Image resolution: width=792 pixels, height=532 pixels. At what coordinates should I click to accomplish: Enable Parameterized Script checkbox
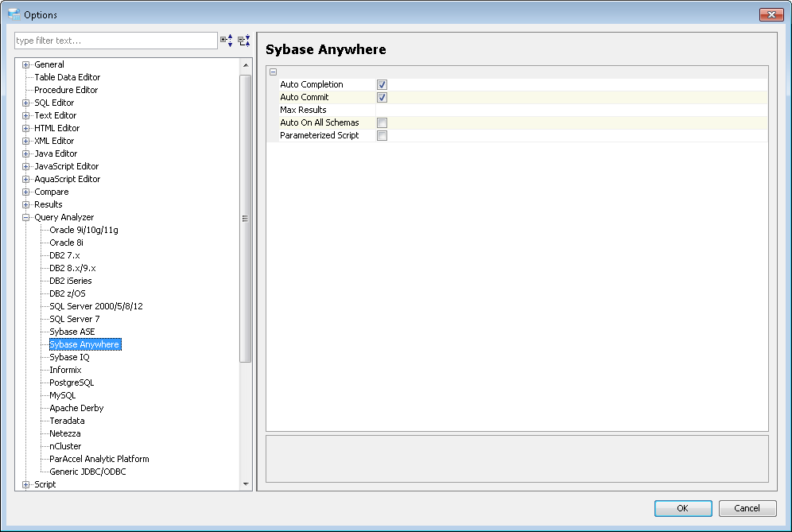382,135
